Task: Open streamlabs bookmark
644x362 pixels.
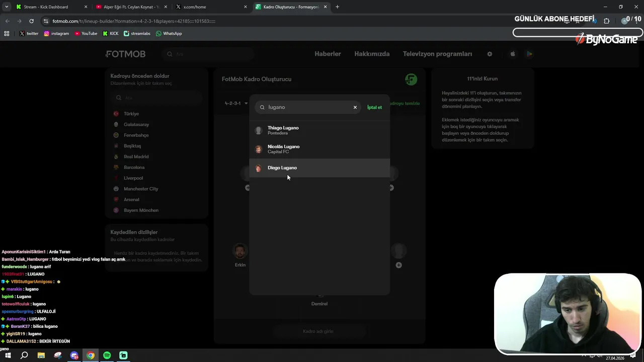Action: pyautogui.click(x=137, y=34)
